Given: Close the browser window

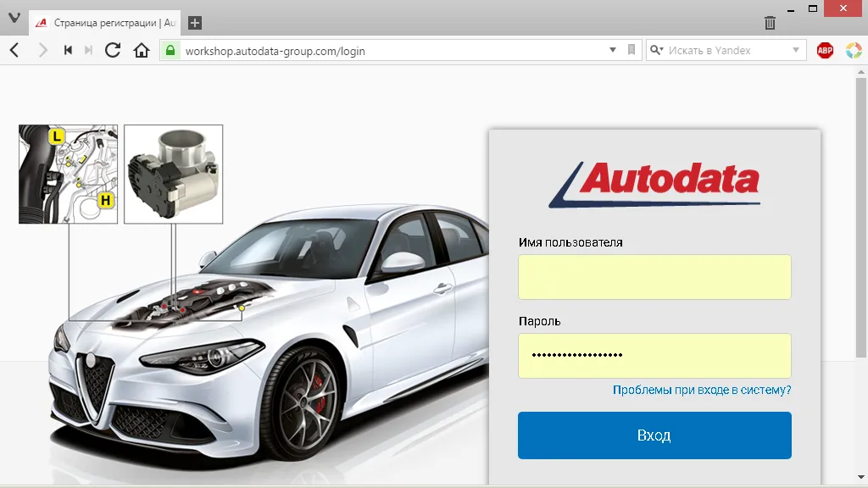Looking at the screenshot, I should 843,8.
